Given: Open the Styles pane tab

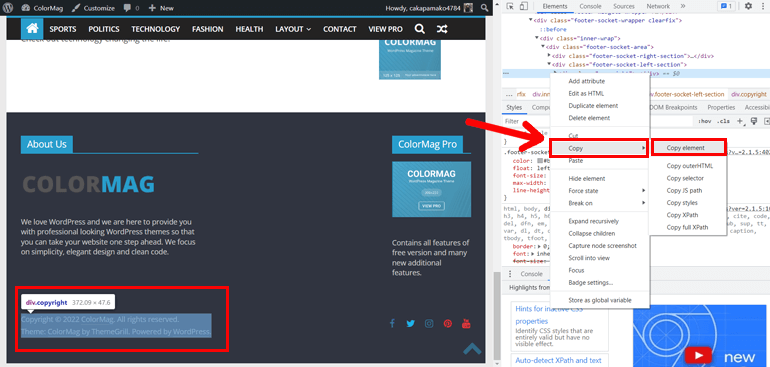Looking at the screenshot, I should click(514, 108).
